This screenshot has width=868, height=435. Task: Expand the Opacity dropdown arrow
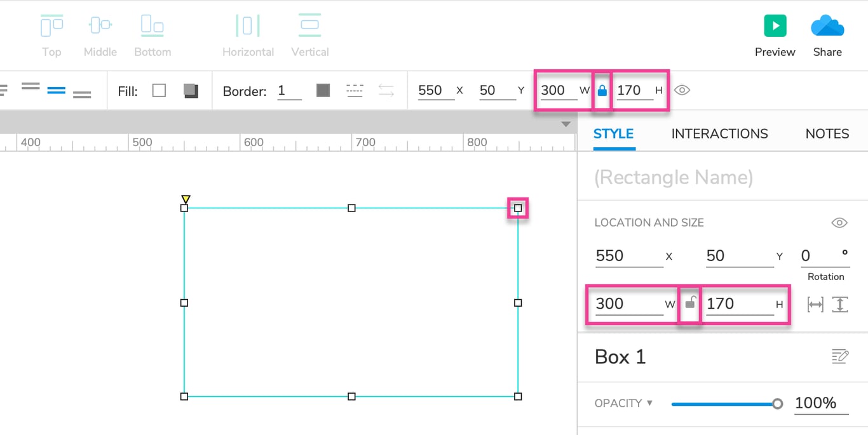coord(649,403)
